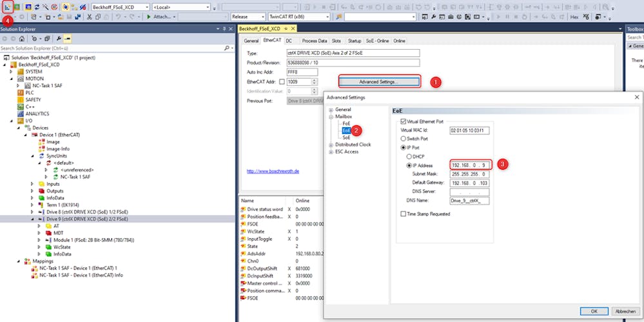
Task: Click OK in Advanced Settings dialog
Action: click(594, 311)
